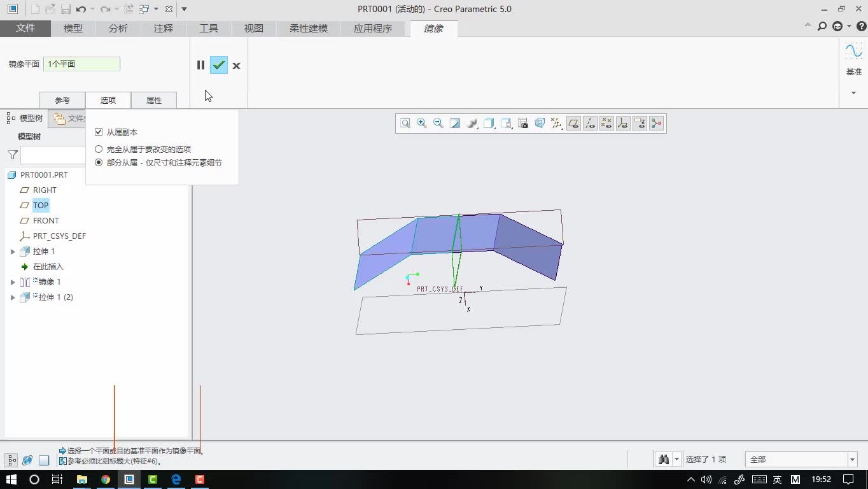868x489 pixels.
Task: Click Pause button in mirror dashboard
Action: pyautogui.click(x=200, y=65)
